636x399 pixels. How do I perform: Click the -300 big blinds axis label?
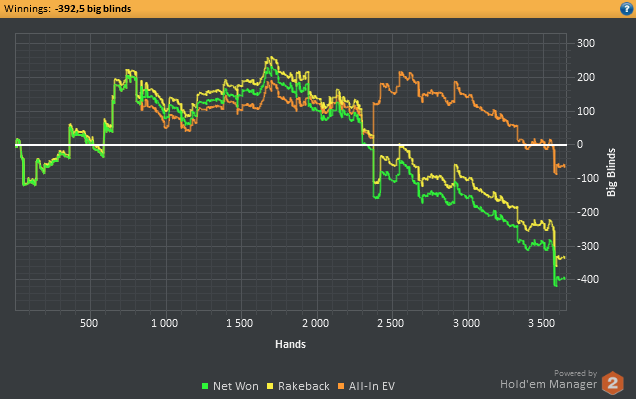[588, 246]
